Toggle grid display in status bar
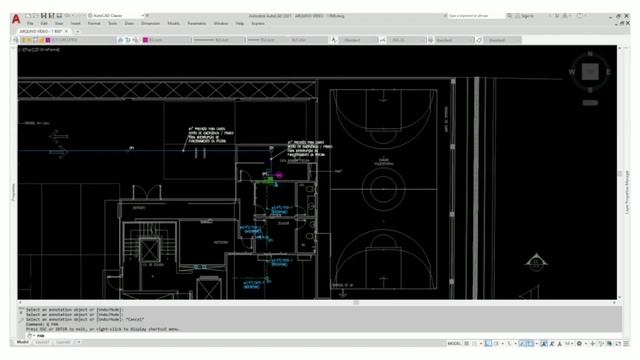 [467, 344]
